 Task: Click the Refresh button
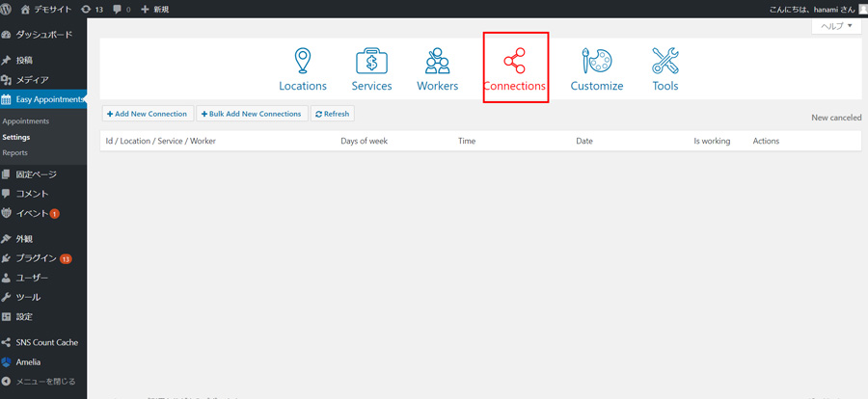click(x=332, y=114)
